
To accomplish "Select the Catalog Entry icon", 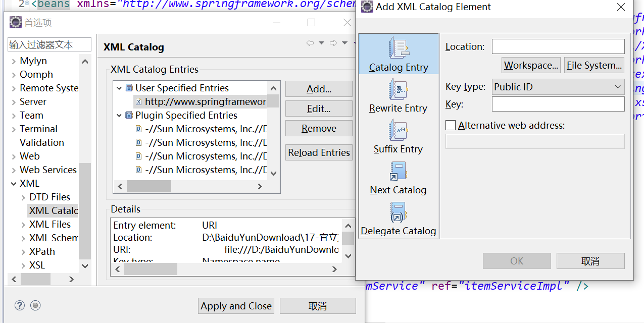I will (x=399, y=49).
